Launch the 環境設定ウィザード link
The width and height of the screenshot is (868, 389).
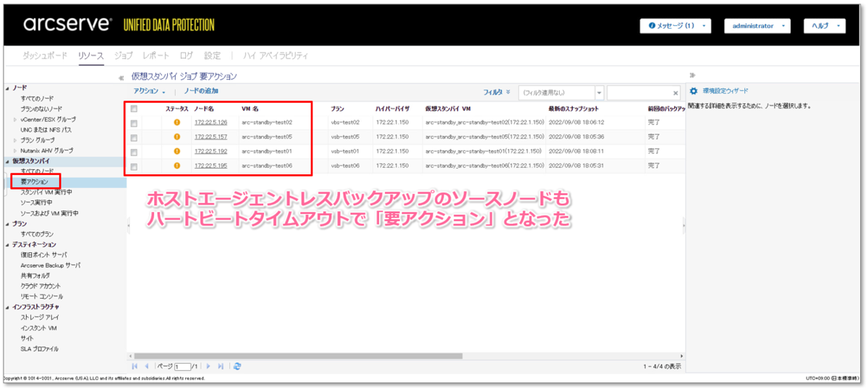(726, 91)
